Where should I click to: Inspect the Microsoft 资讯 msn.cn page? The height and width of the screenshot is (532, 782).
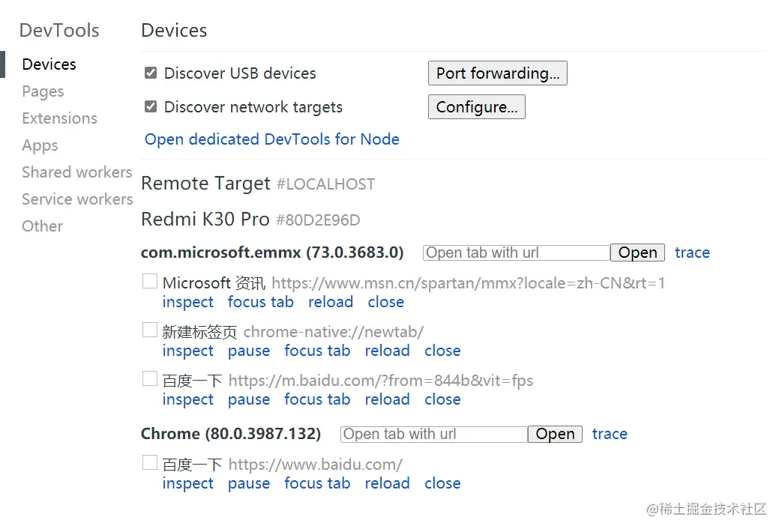[x=188, y=302]
